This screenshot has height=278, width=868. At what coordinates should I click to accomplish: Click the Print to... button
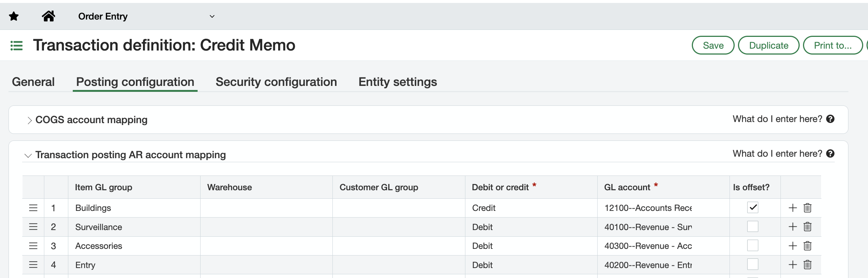(x=833, y=45)
